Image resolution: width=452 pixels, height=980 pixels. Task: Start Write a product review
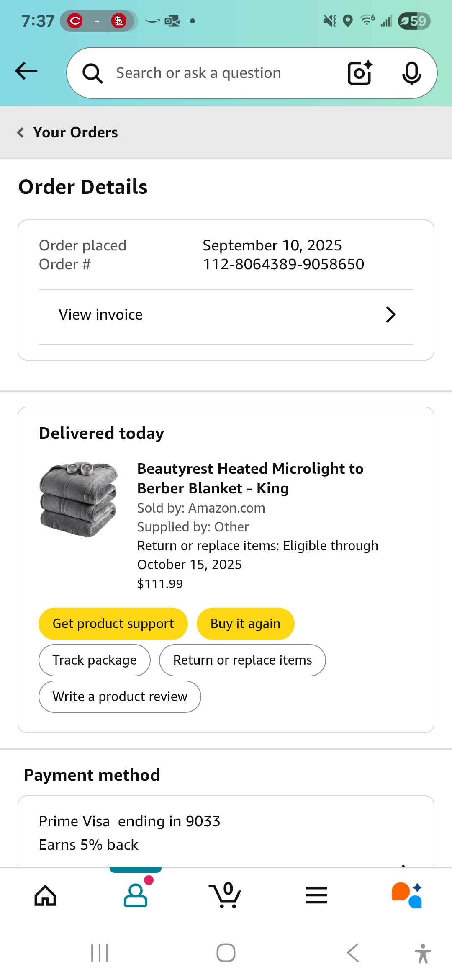(120, 696)
